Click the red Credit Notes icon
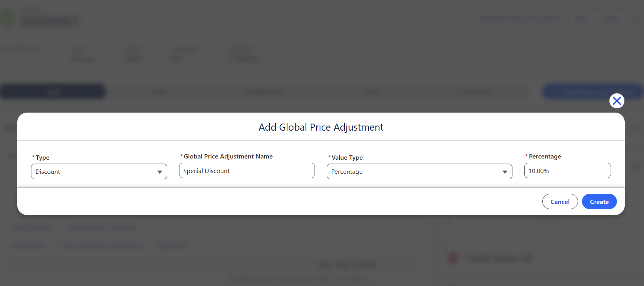 point(453,258)
